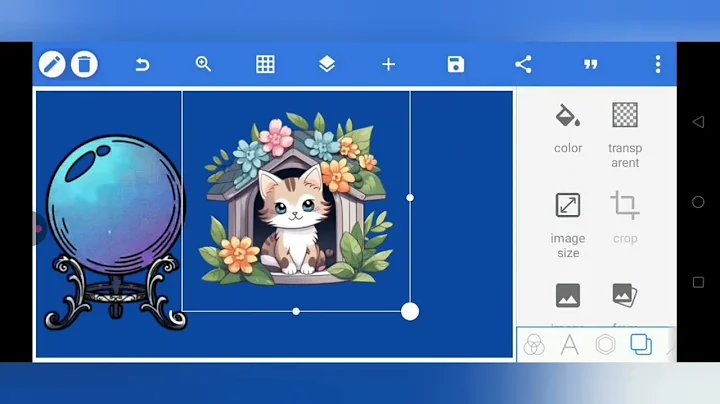Select the crop tool

[x=625, y=205]
